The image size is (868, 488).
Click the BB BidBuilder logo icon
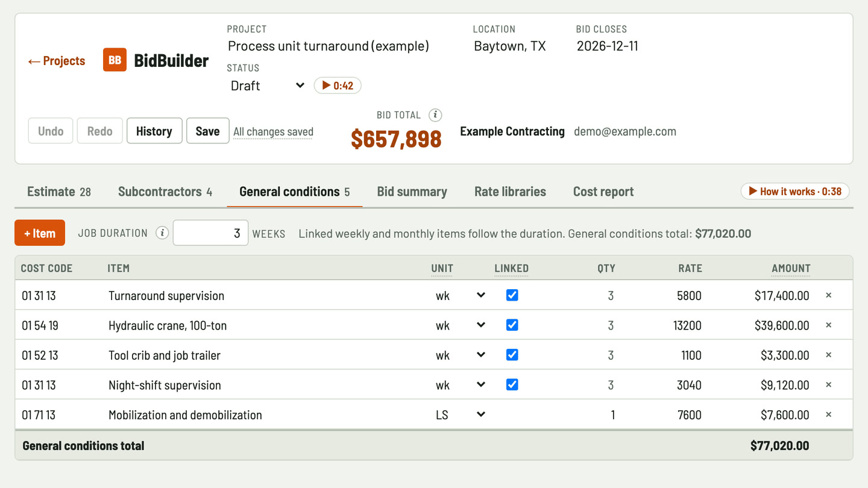coord(115,60)
